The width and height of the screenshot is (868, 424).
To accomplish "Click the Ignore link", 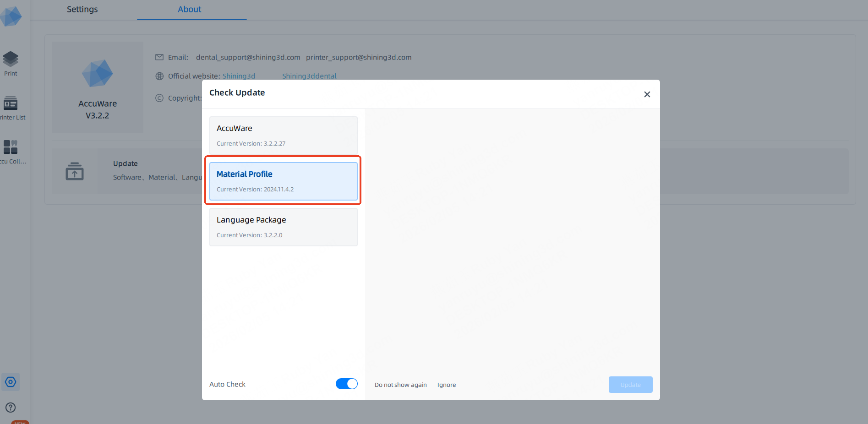I will point(447,385).
